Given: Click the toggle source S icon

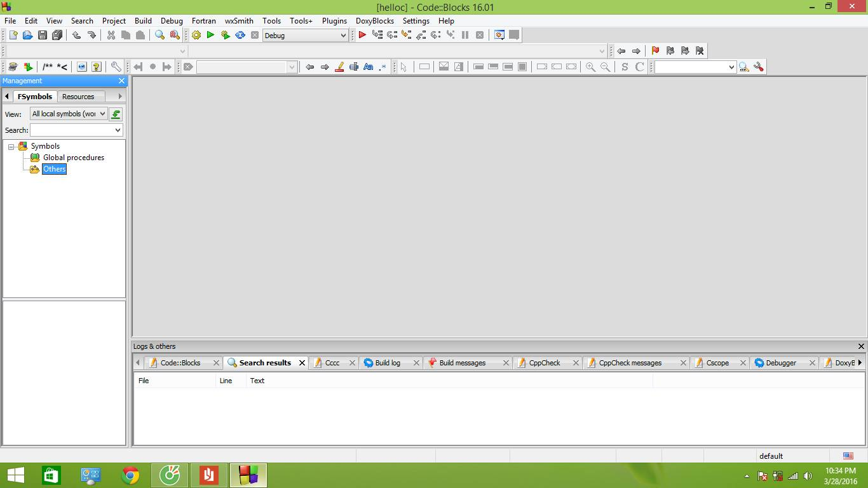Looking at the screenshot, I should tap(625, 67).
